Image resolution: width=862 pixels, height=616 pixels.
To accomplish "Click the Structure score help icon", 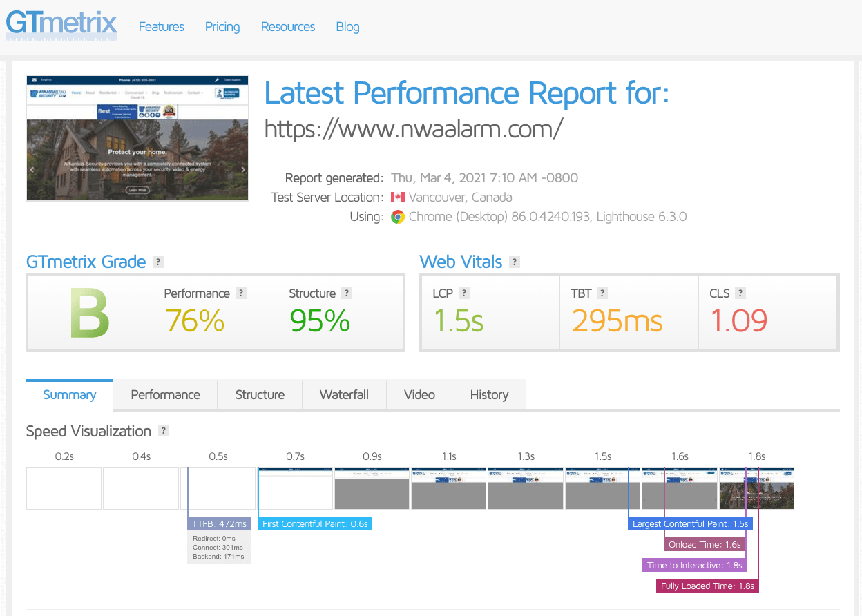I will (x=347, y=293).
